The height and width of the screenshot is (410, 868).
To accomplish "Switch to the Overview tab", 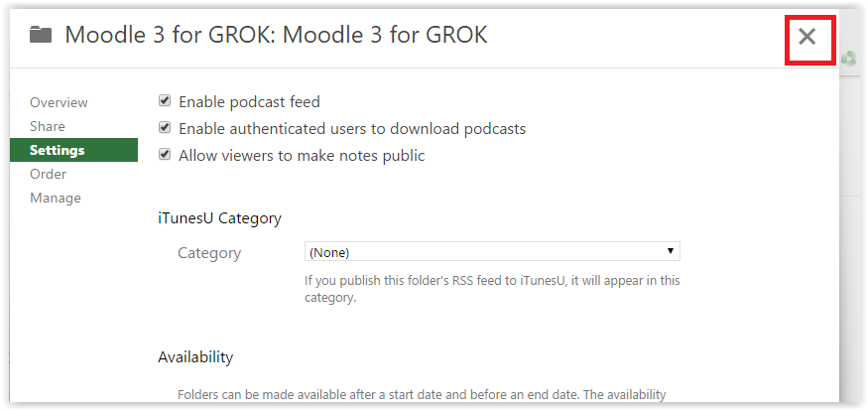I will [x=59, y=102].
